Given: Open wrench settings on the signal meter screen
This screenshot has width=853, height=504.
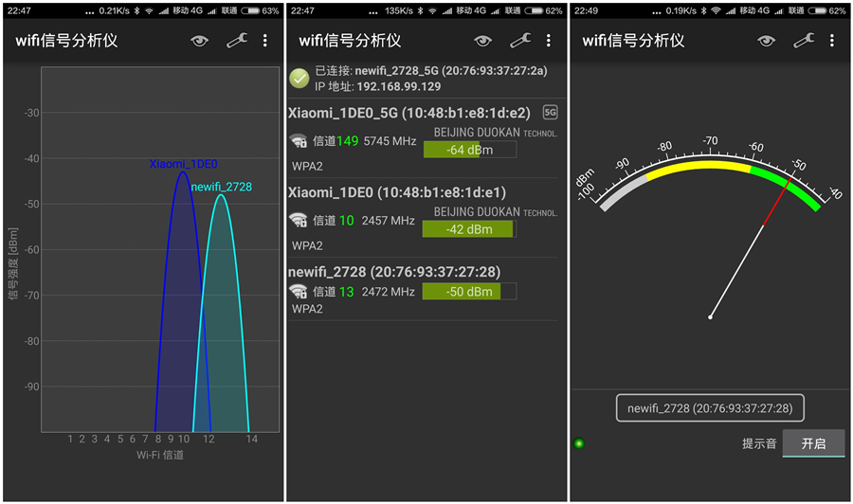Looking at the screenshot, I should (804, 41).
